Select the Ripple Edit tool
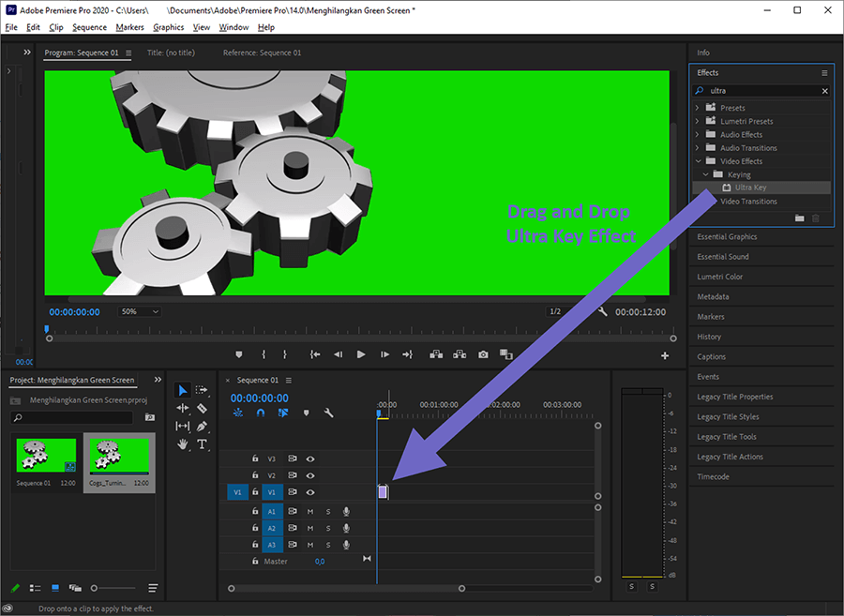 point(183,409)
